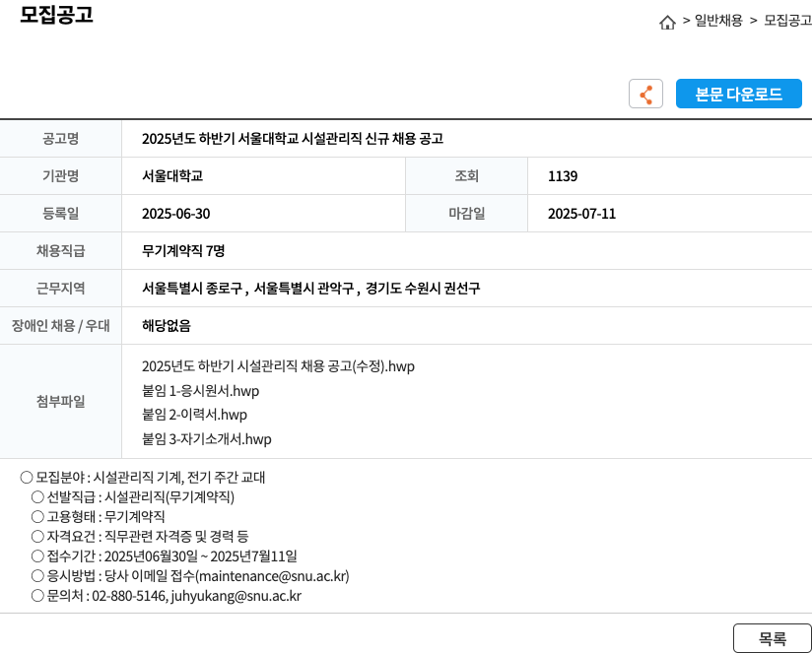Download attachment 붙임 2-이력서.hwp
Image resolution: width=812 pixels, height=653 pixels.
pos(194,415)
